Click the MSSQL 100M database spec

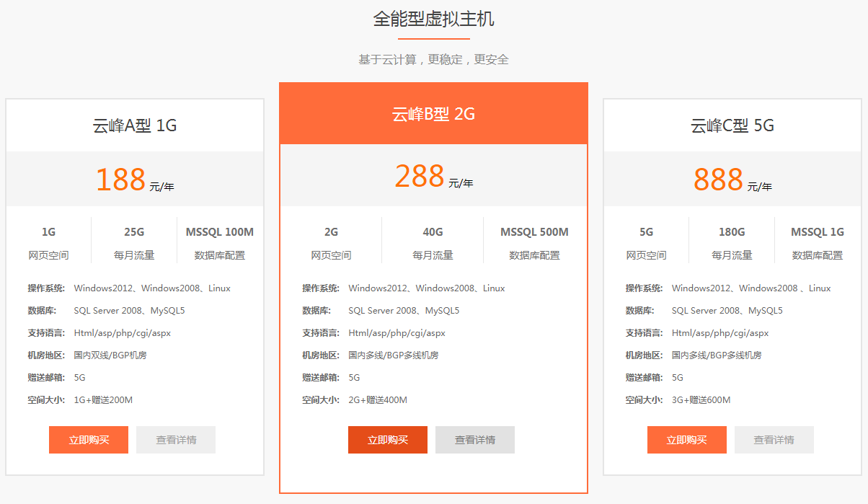pyautogui.click(x=220, y=232)
